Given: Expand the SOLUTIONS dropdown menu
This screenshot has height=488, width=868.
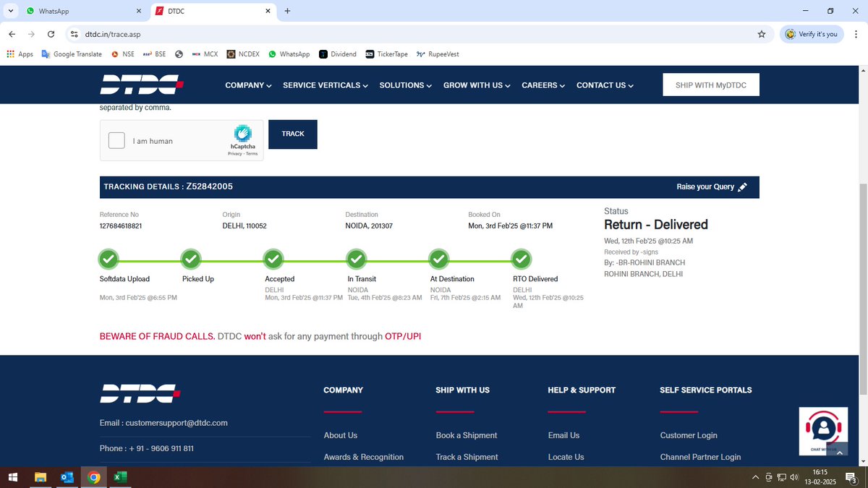Looking at the screenshot, I should pyautogui.click(x=406, y=85).
